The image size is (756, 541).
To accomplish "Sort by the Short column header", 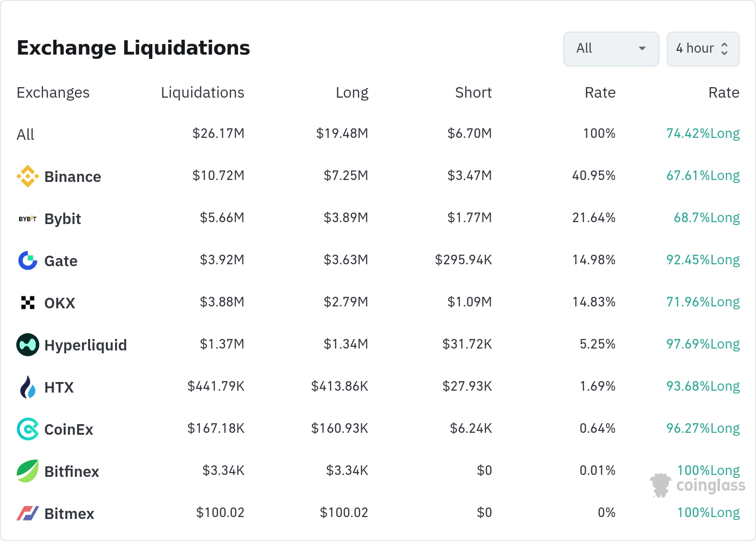I will pos(473,92).
